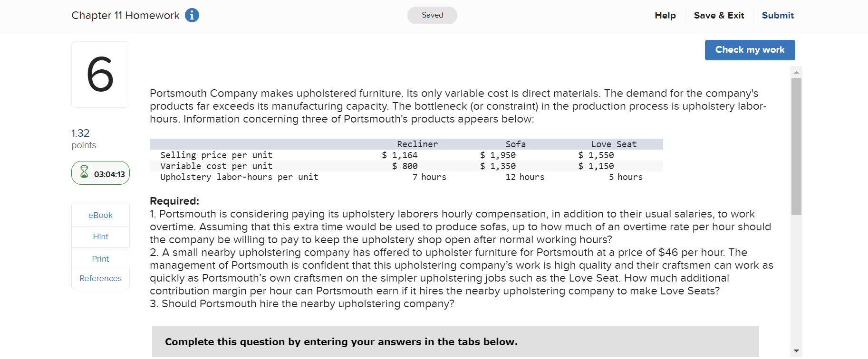Click the Selling price per unit table row

(216, 155)
